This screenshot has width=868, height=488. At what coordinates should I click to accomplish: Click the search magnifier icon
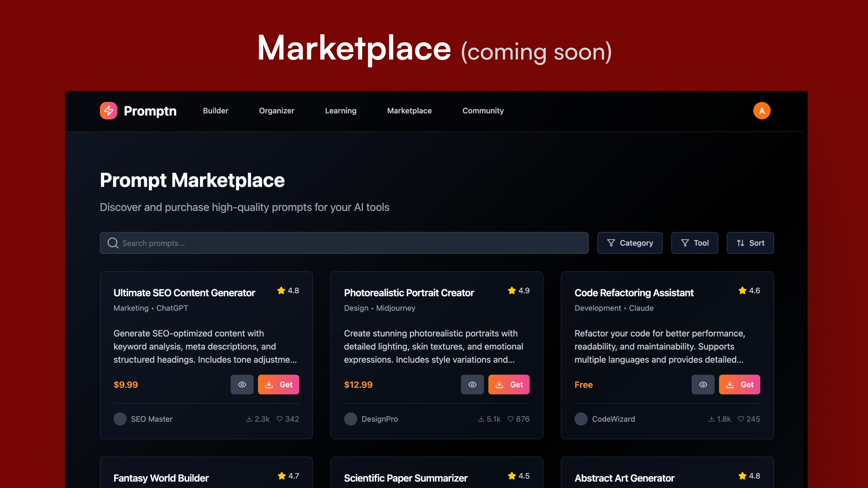pyautogui.click(x=113, y=243)
